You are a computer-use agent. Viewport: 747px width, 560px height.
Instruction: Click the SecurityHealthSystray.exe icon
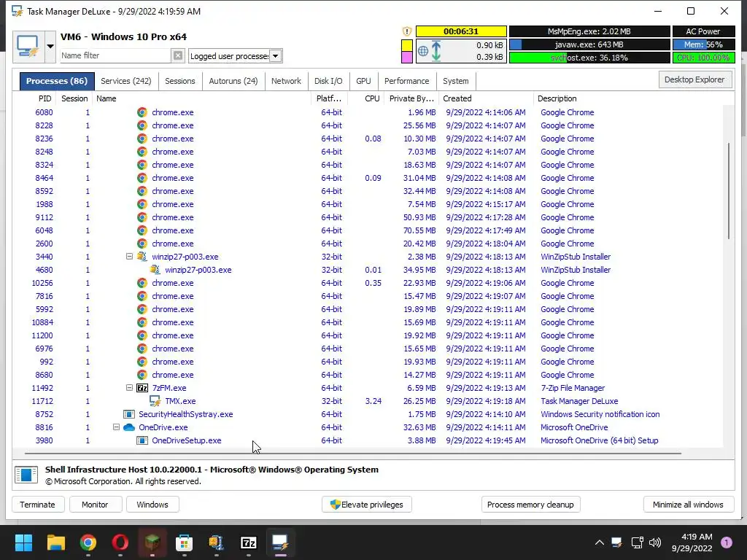tap(128, 414)
